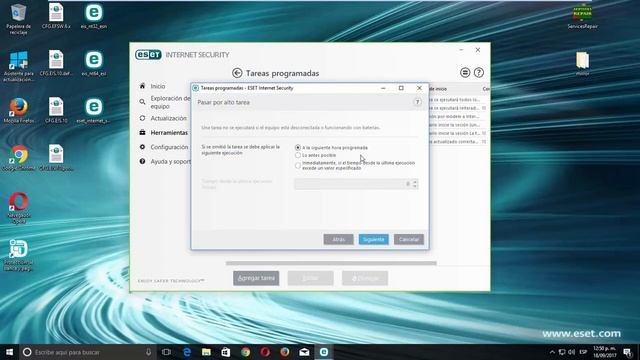Select the Asistente para actualización desktop icon

18,66
